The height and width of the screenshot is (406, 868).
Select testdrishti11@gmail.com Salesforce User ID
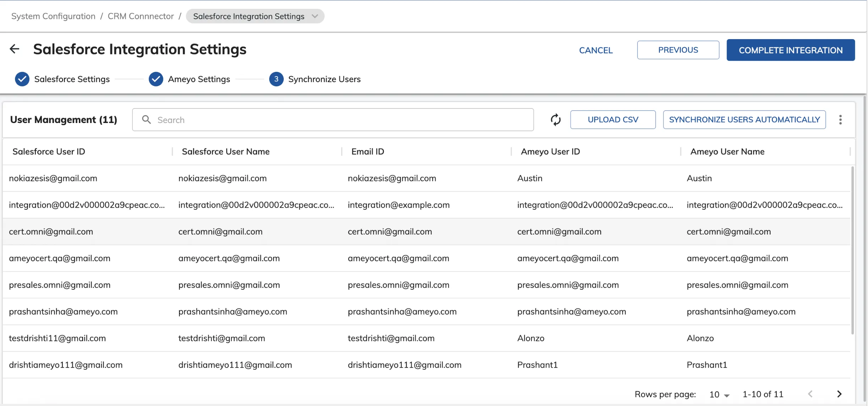(x=57, y=338)
